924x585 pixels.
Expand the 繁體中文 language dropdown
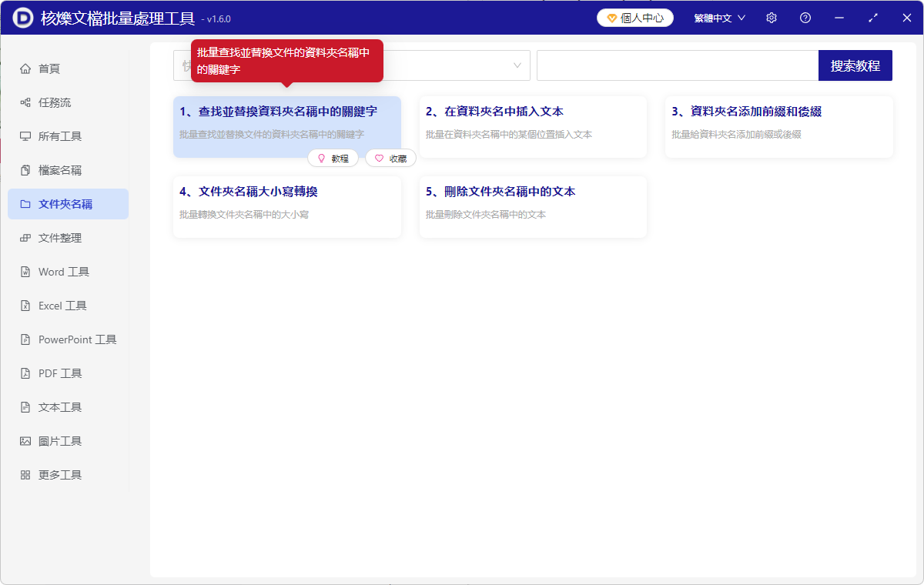(x=718, y=17)
